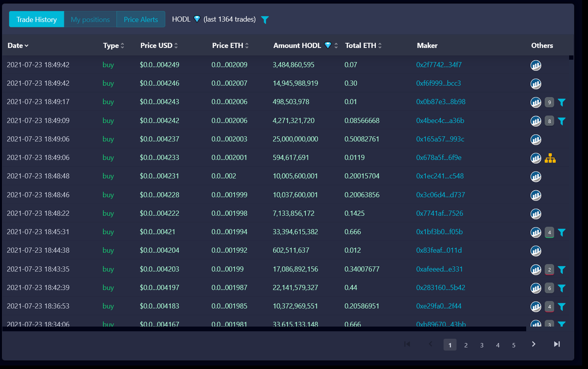Select price USD $0.0...00421 cell
The height and width of the screenshot is (369, 588).
tap(158, 232)
